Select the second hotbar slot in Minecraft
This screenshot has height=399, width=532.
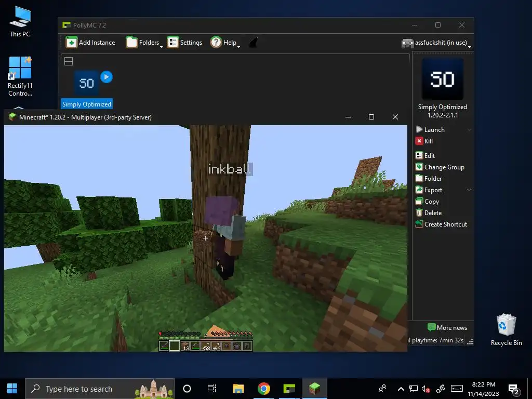[x=175, y=346]
